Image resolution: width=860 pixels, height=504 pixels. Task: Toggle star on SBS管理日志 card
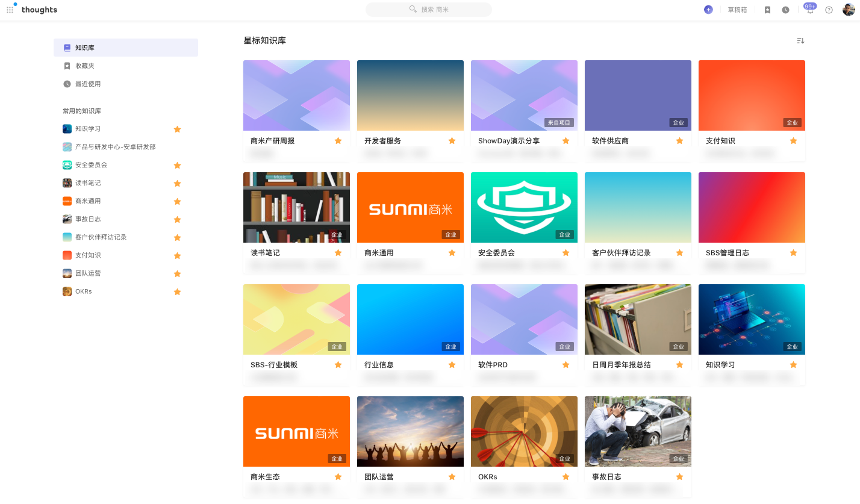coord(793,252)
